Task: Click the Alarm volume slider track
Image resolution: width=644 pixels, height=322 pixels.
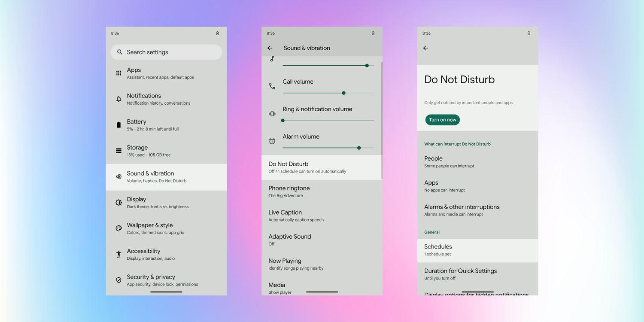Action: [328, 148]
